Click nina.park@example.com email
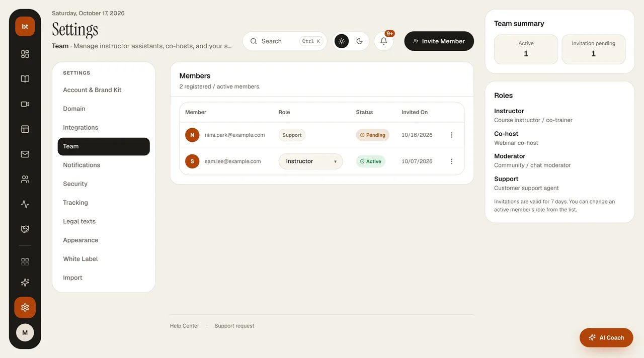 pyautogui.click(x=235, y=135)
